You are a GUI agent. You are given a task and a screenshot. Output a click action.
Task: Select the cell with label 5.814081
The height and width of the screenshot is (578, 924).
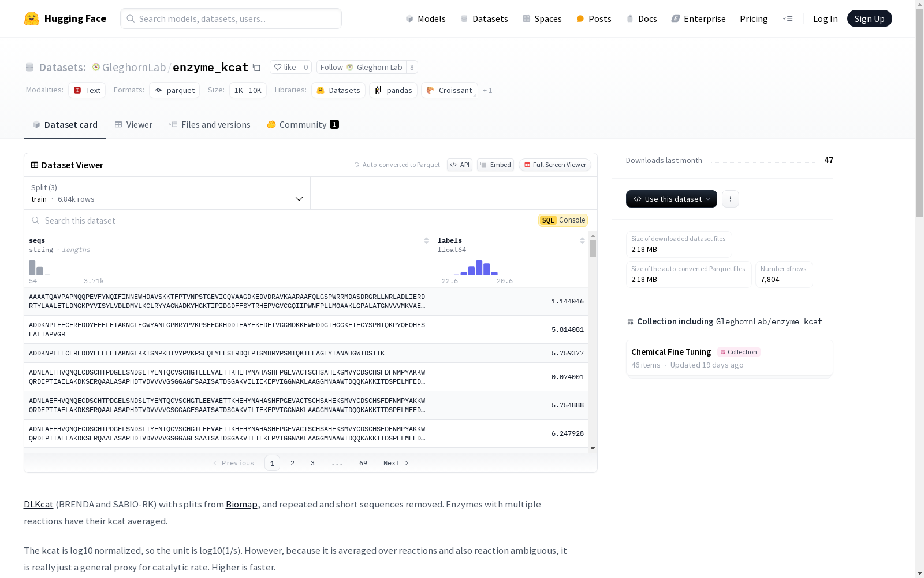(x=511, y=329)
